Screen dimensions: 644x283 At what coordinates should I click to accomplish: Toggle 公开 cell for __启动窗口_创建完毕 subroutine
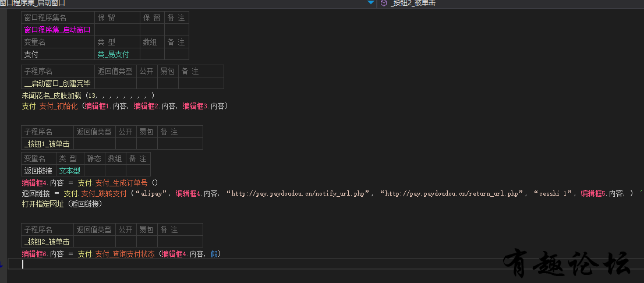[146, 83]
